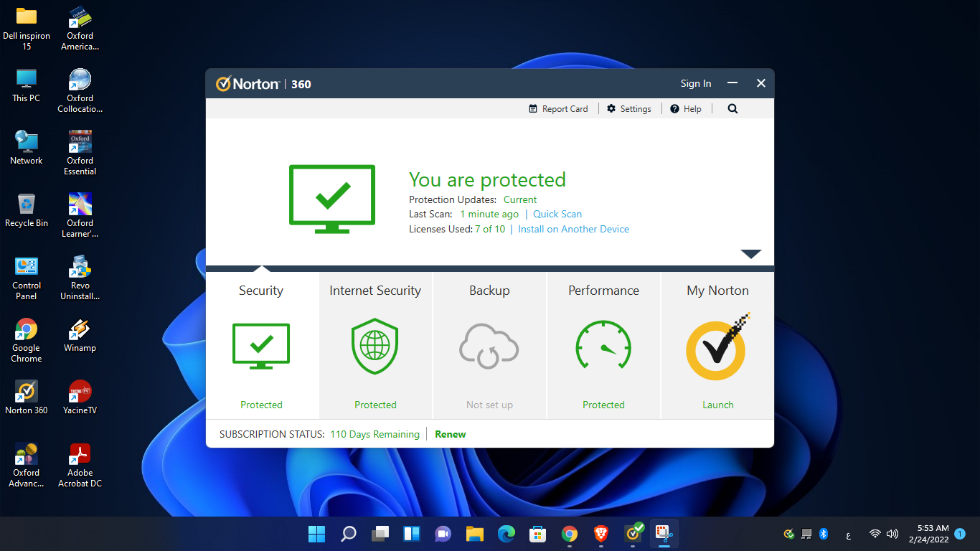Image resolution: width=980 pixels, height=551 pixels.
Task: Open the volume control in system tray
Action: coord(892,534)
